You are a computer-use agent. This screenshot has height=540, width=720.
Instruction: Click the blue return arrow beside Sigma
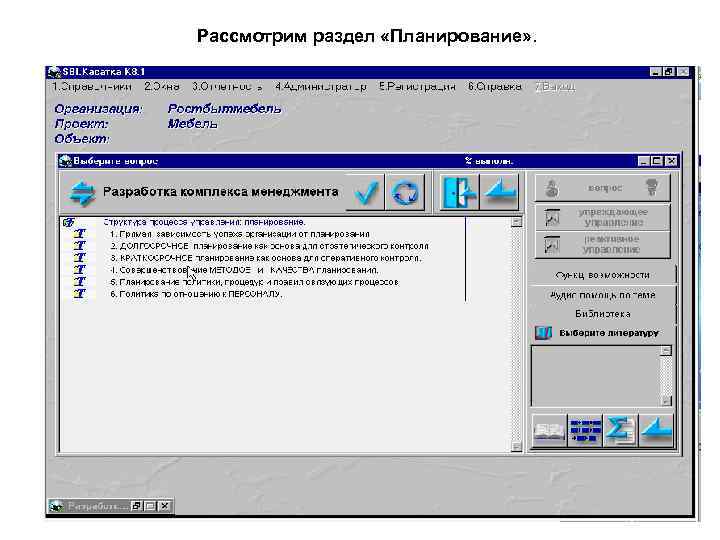coord(656,430)
